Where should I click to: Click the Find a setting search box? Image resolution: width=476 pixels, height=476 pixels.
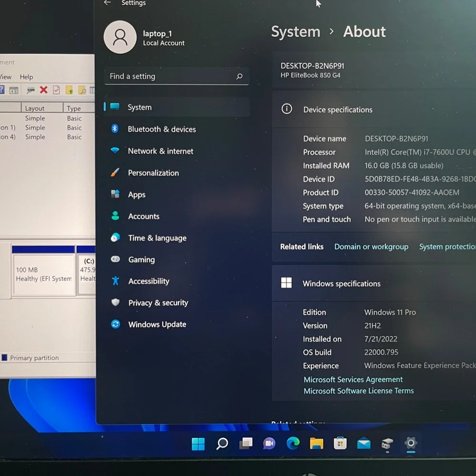tap(177, 76)
